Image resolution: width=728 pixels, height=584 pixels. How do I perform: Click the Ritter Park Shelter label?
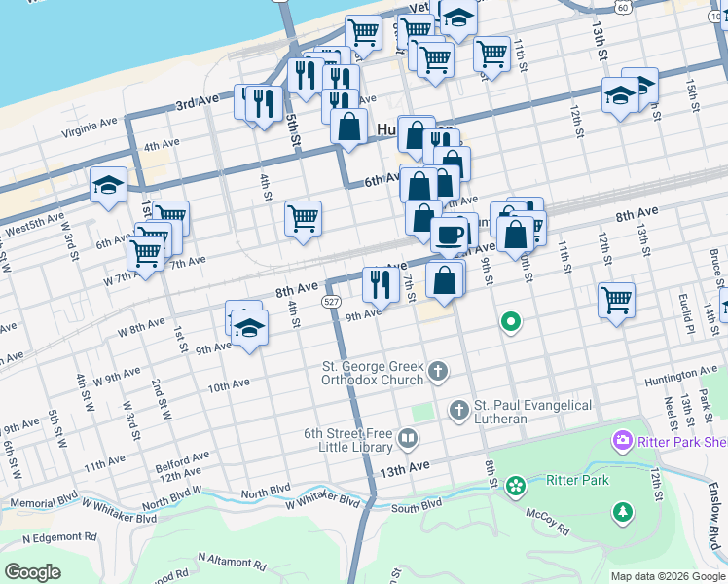pos(682,442)
